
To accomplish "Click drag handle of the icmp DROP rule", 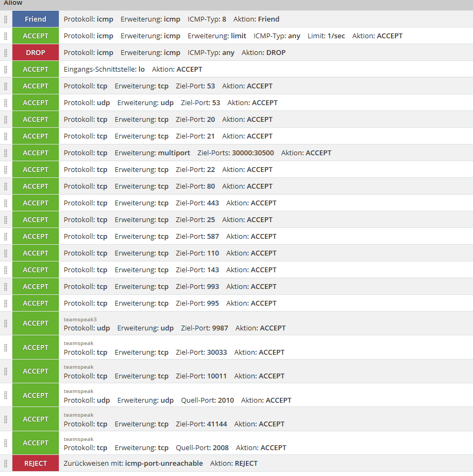I will pyautogui.click(x=6, y=53).
